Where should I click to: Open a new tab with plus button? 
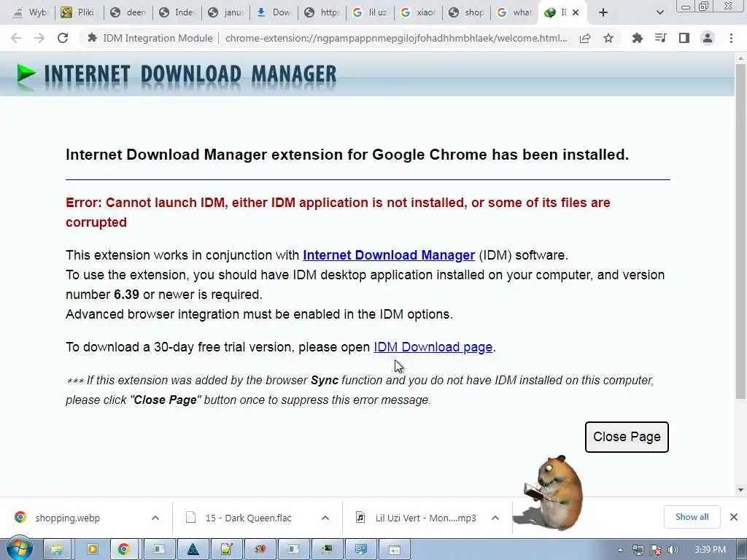coord(603,13)
